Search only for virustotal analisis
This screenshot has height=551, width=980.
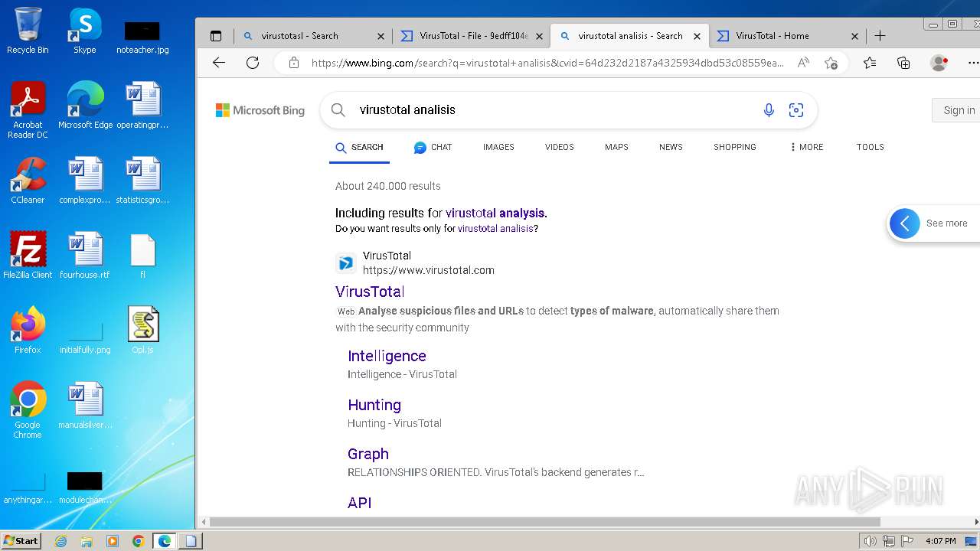[495, 228]
